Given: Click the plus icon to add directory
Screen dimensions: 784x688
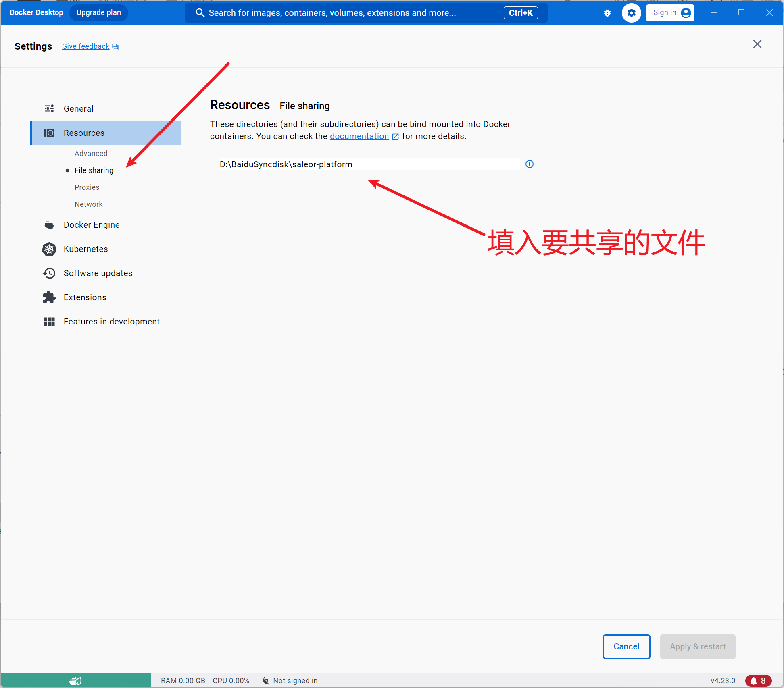Looking at the screenshot, I should tap(530, 164).
